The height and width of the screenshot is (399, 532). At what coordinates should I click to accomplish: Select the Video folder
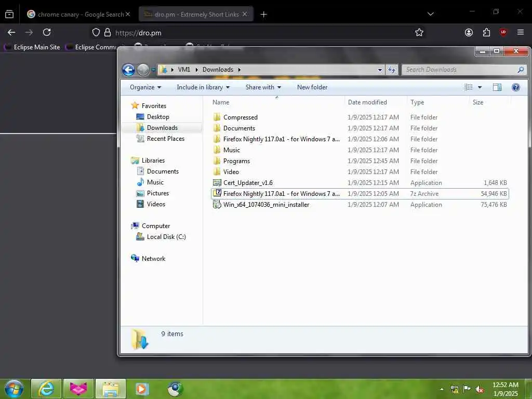[360, 171]
